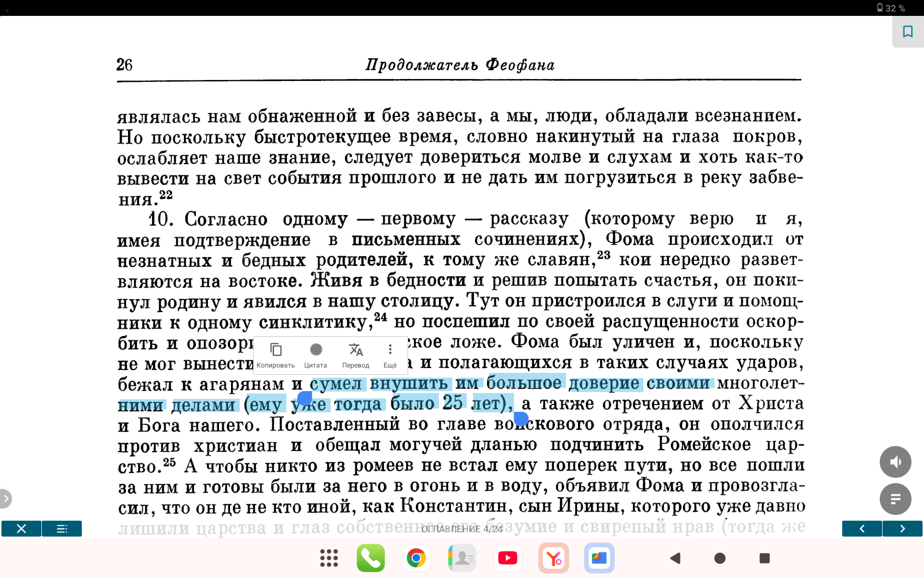Go to previous page arrow

click(862, 529)
